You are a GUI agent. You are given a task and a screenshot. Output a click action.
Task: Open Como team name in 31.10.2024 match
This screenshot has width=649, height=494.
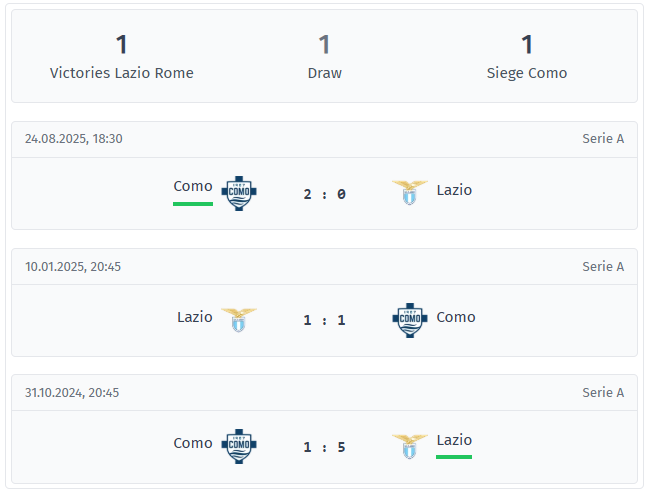(x=193, y=443)
